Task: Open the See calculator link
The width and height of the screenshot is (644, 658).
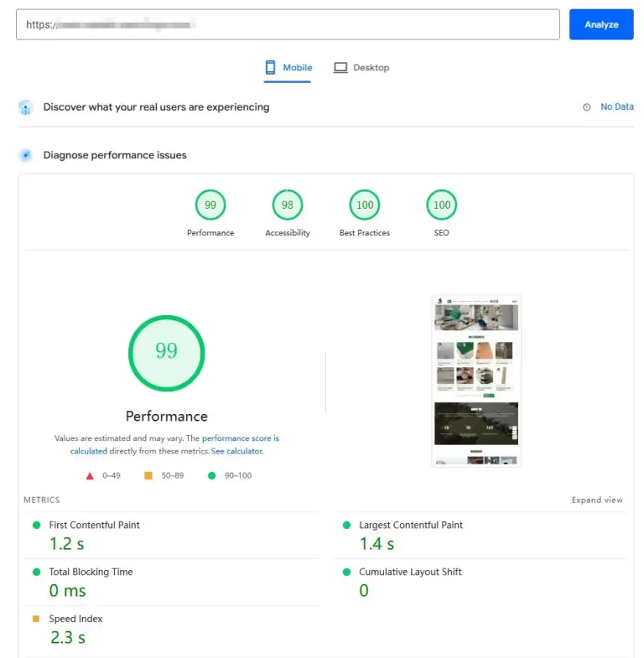Action: point(236,451)
